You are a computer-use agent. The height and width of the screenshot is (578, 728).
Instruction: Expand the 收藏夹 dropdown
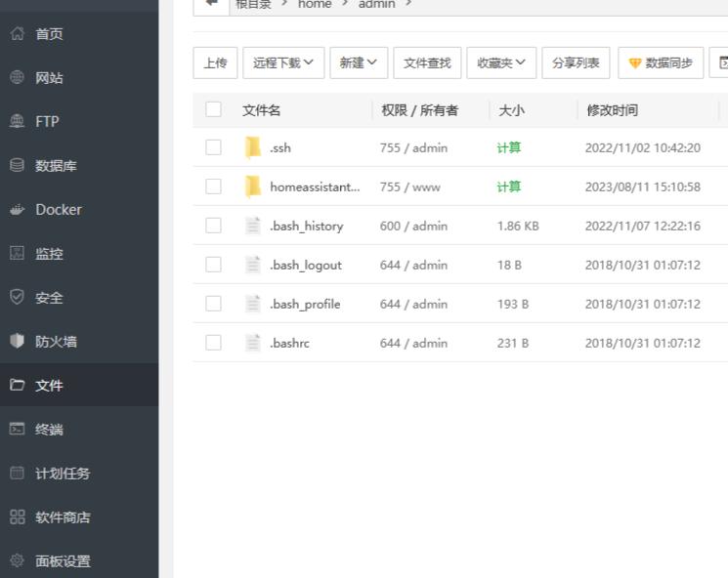point(501,62)
